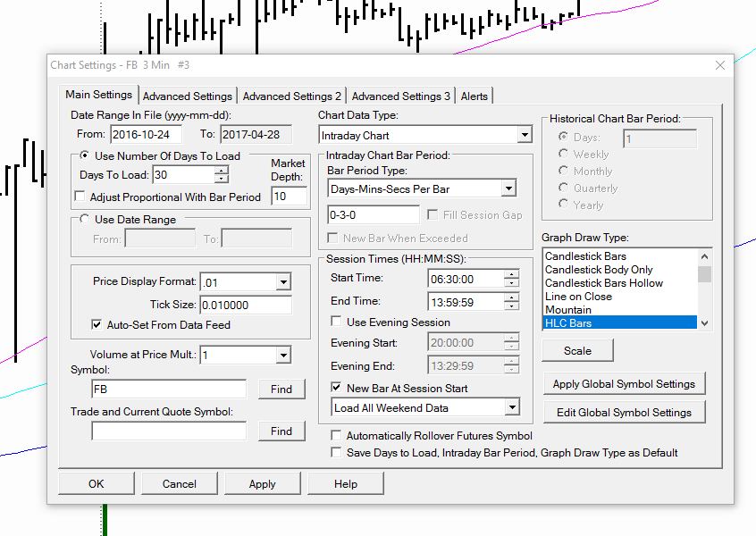Click the To date field 2017-04-28
756x536 pixels.
(x=256, y=134)
